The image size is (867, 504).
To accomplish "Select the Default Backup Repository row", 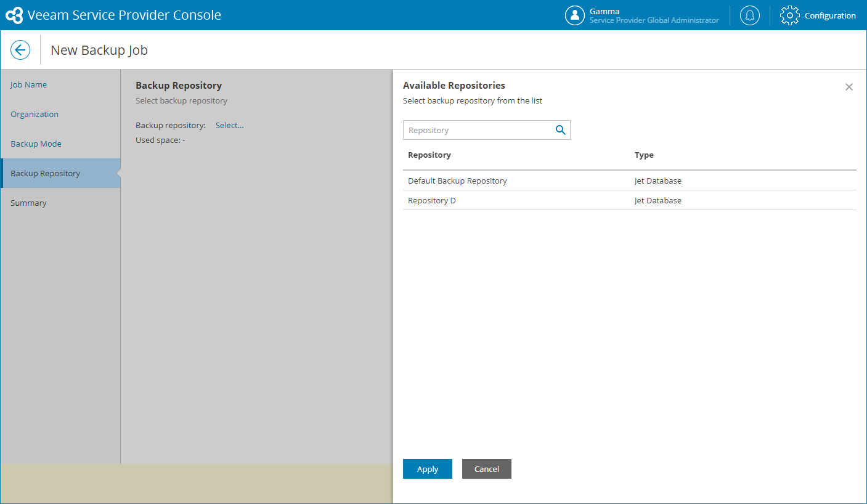I will tap(630, 181).
